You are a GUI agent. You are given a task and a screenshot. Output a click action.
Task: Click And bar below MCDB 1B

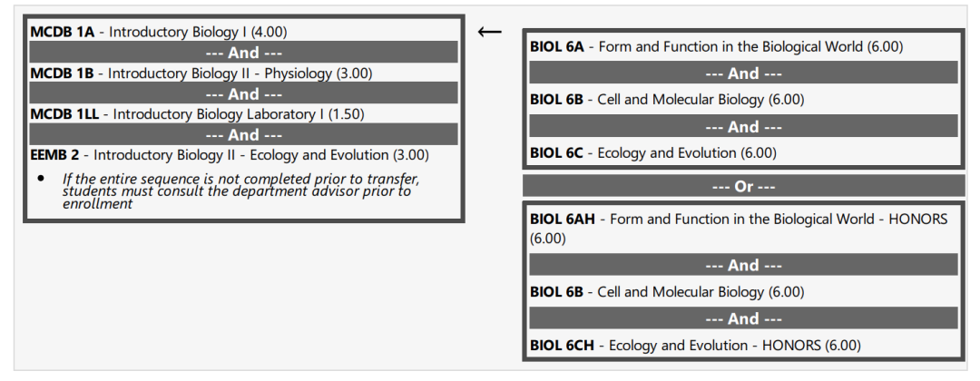[244, 93]
